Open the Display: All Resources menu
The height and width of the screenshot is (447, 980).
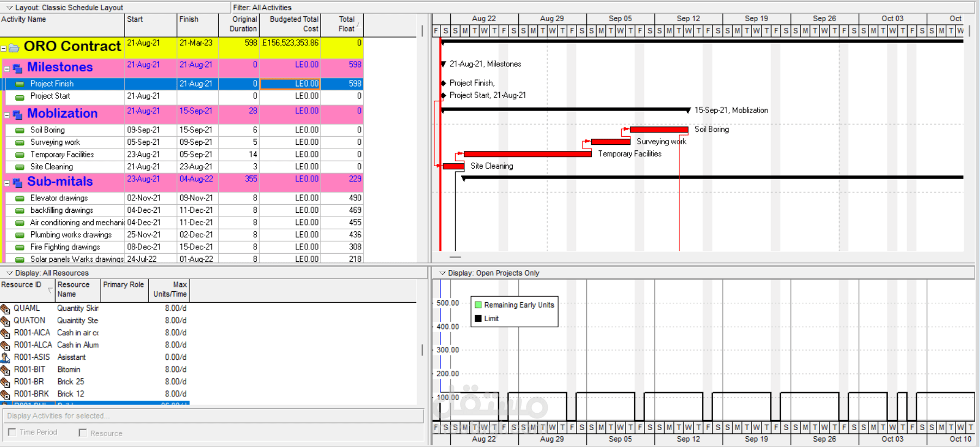(x=10, y=273)
